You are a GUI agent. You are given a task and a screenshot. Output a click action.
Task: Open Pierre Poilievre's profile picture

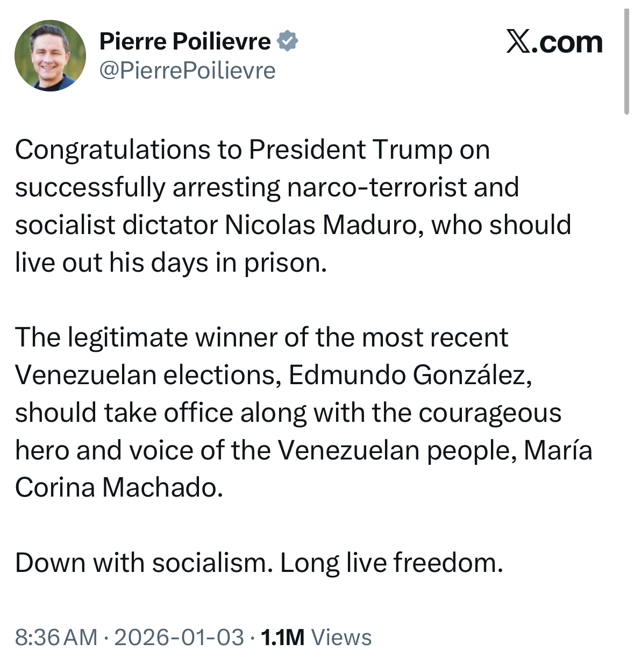click(x=50, y=55)
